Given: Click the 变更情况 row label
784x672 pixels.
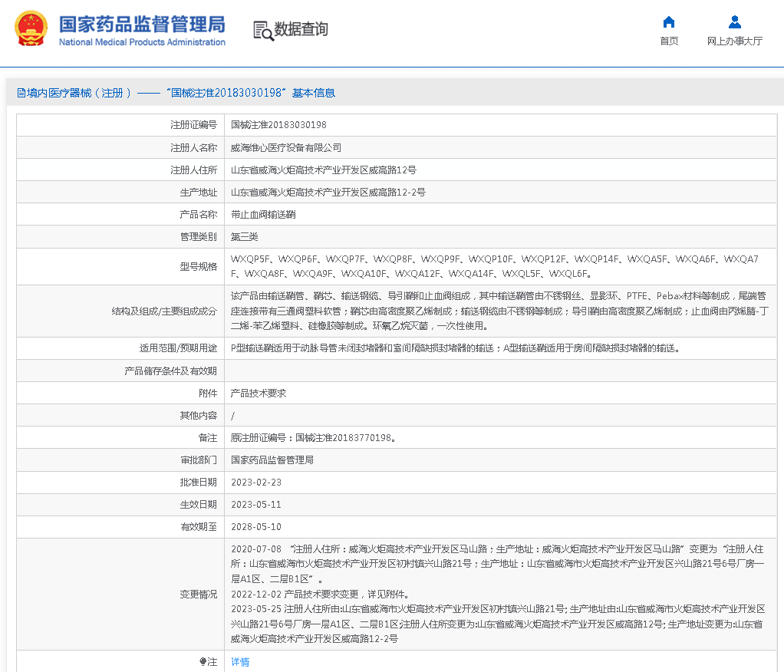Looking at the screenshot, I should pyautogui.click(x=198, y=595).
